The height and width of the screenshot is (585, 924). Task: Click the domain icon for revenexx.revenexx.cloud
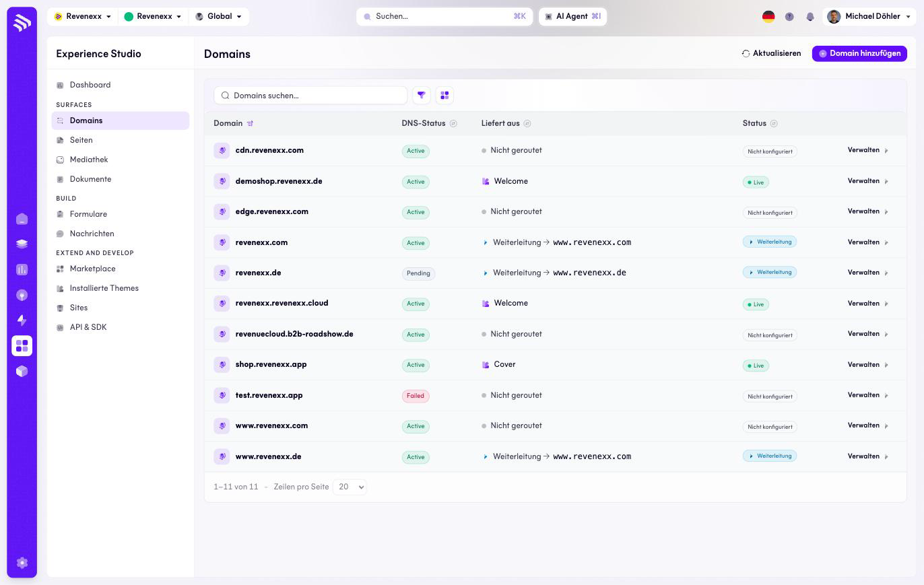click(x=222, y=304)
